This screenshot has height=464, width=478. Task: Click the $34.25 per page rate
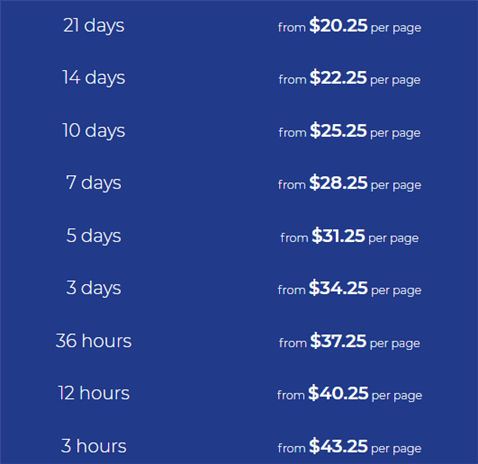point(350,288)
